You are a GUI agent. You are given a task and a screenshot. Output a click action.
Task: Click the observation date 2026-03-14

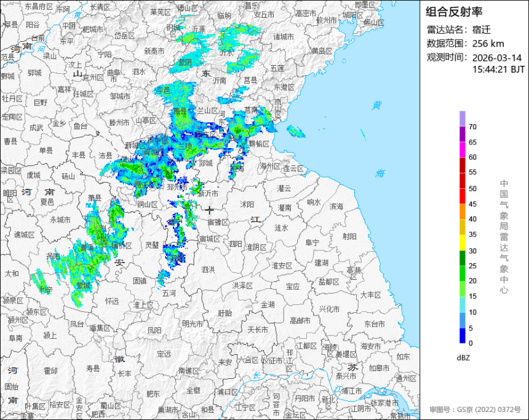tap(496, 58)
